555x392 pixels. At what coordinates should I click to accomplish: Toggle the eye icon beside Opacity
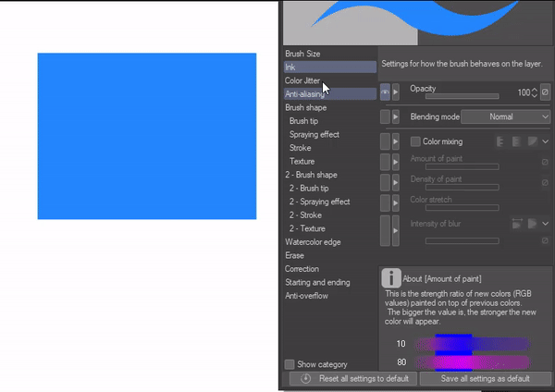coord(385,92)
